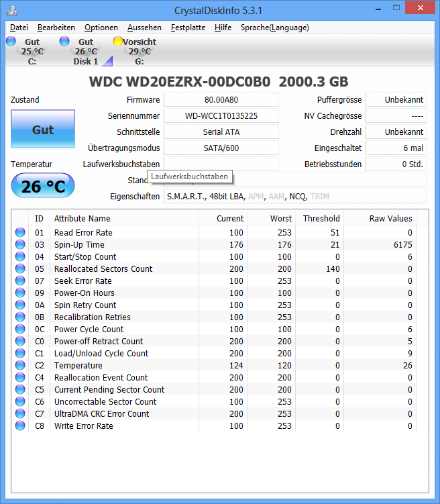Minimize the CrystalDiskInfo window
The height and width of the screenshot is (504, 440).
[378, 8]
